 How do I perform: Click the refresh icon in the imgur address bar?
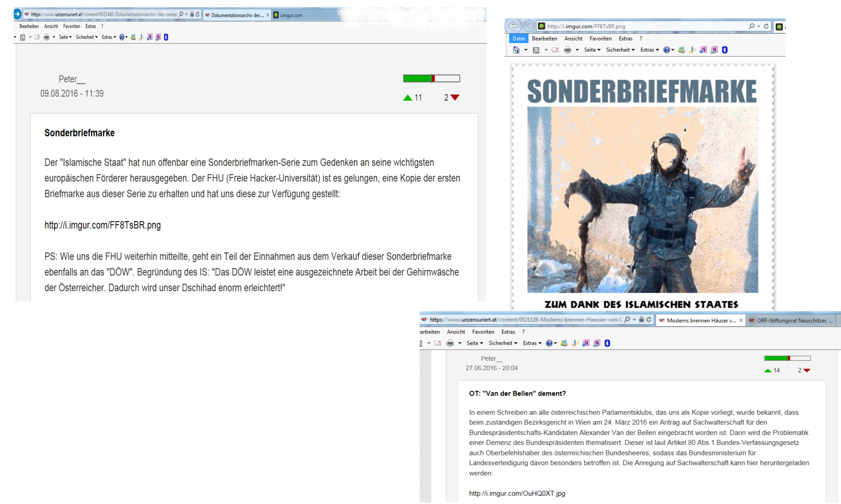766,26
